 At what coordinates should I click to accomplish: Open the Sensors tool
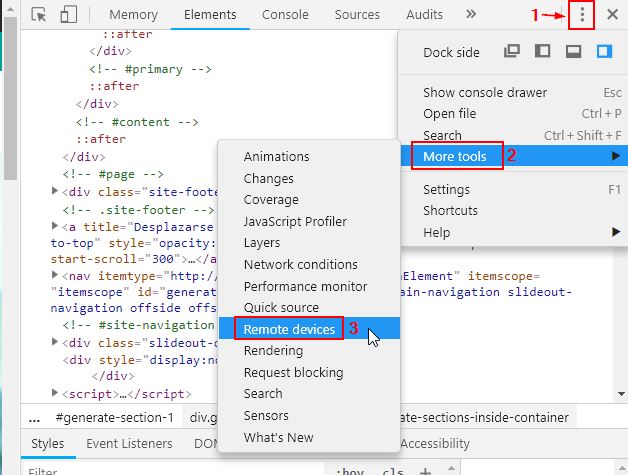309,416
